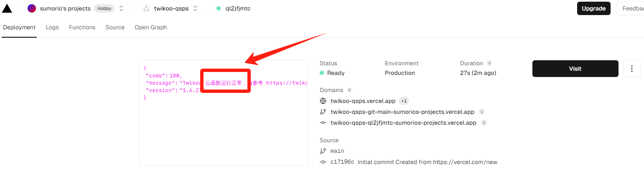Open the Feedback button
Screen dimensions: 644x172
(x=631, y=8)
